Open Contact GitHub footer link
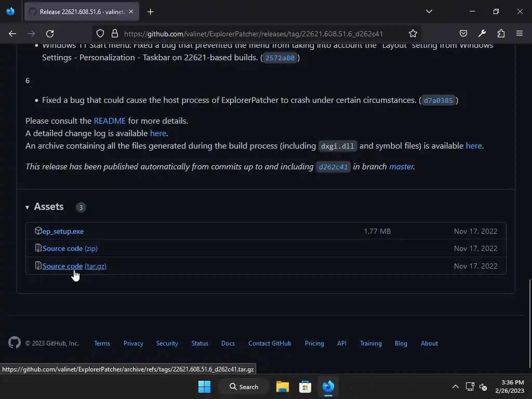Screen dimensions: 532x399 pyautogui.click(x=270, y=343)
